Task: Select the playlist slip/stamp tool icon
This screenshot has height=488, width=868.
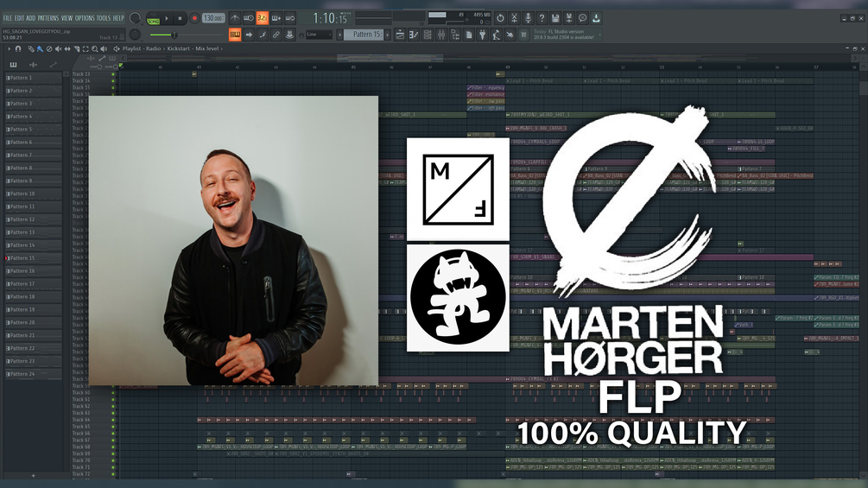Action: pyautogui.click(x=67, y=48)
